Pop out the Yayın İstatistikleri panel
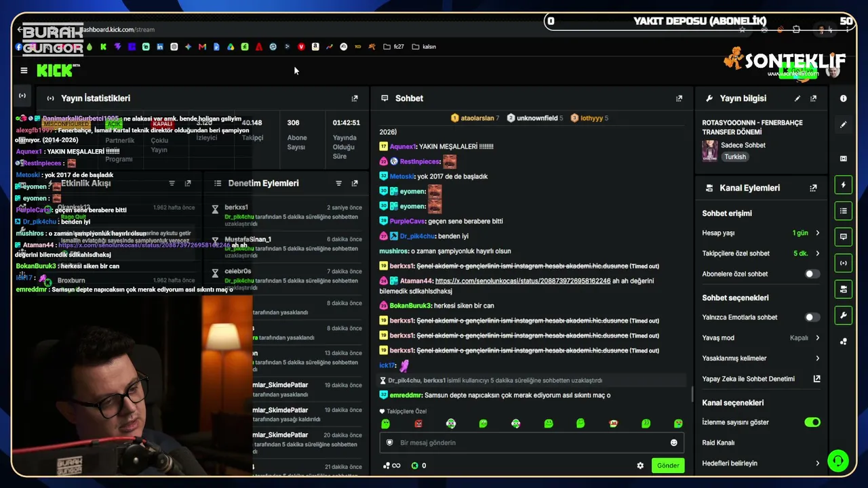This screenshot has width=868, height=488. tap(354, 98)
